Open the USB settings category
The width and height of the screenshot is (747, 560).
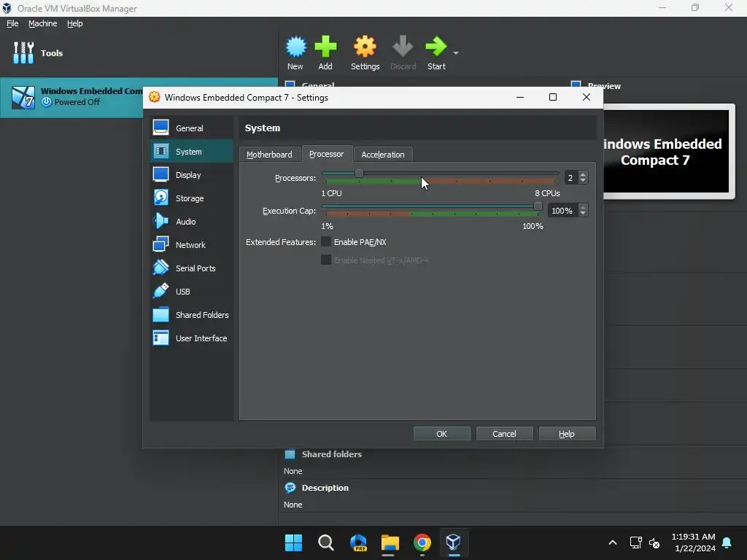[192, 292]
